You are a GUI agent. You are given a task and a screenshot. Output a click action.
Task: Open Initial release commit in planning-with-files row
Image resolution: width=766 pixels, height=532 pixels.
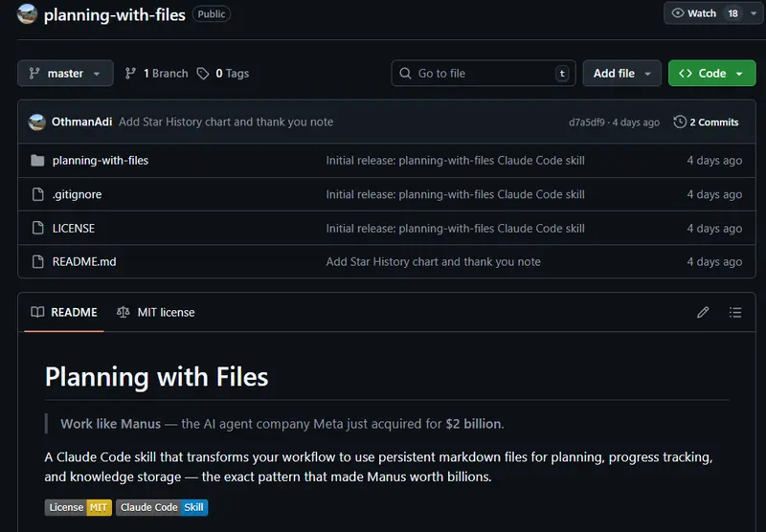click(456, 161)
